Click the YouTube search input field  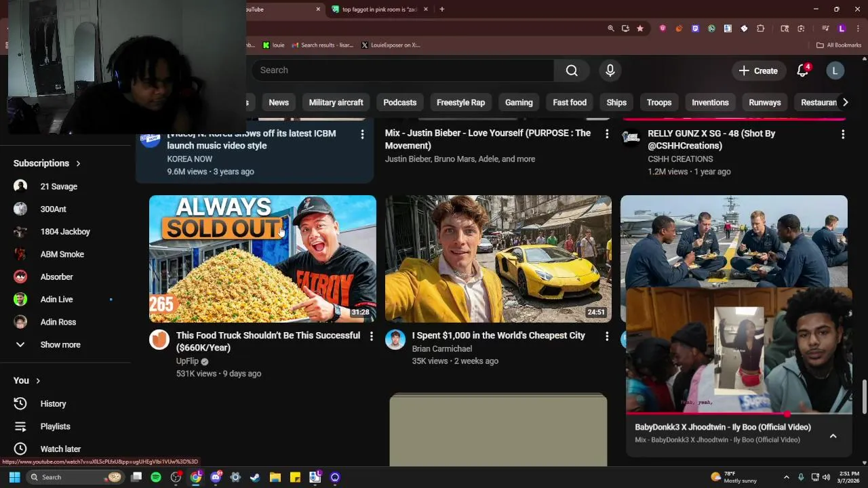point(403,70)
